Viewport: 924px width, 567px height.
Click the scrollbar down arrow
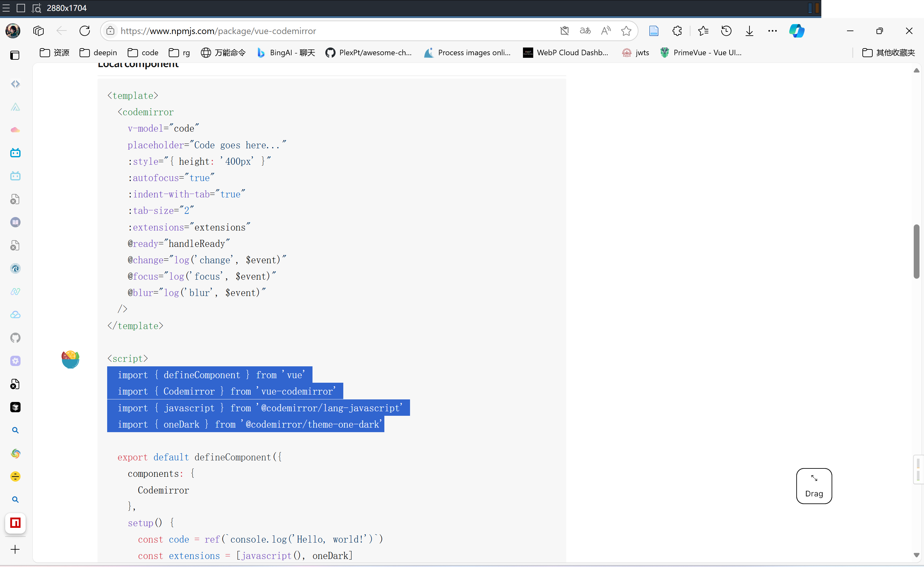point(916,555)
